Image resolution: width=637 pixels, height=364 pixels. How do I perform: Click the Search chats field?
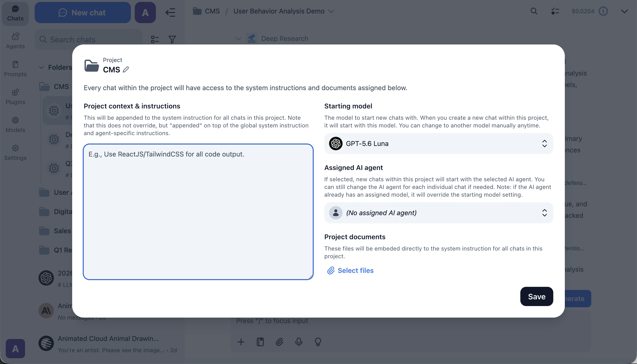88,39
